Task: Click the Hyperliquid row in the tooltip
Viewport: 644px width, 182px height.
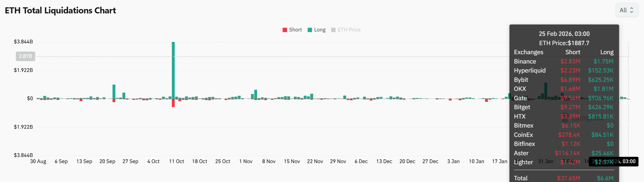Action: pyautogui.click(x=564, y=70)
